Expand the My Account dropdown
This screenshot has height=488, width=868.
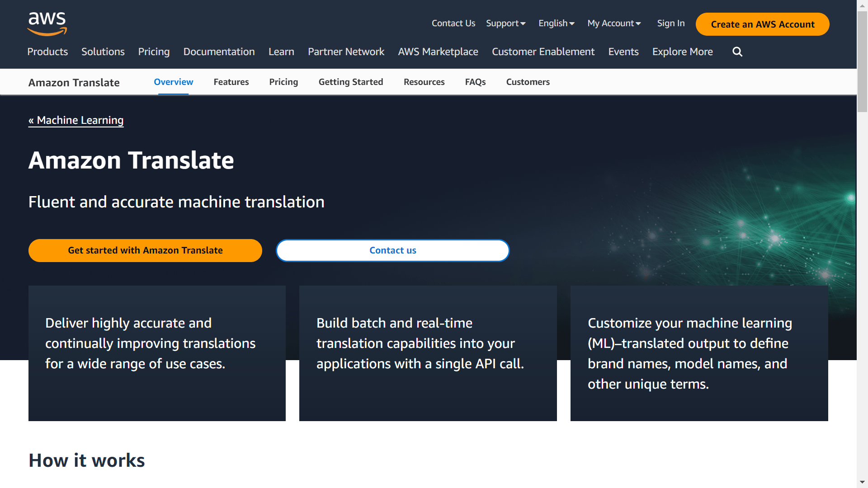[x=613, y=23]
